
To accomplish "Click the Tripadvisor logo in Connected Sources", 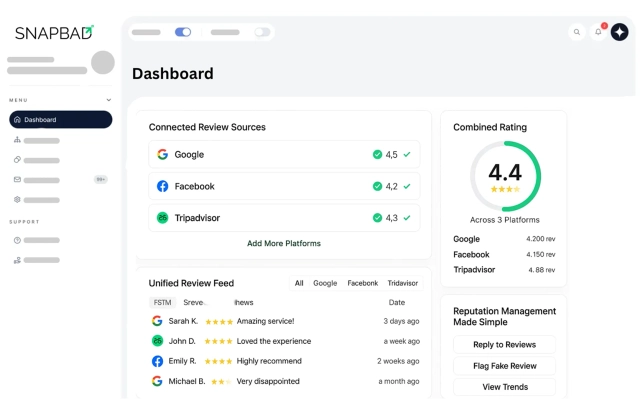I will [x=162, y=217].
